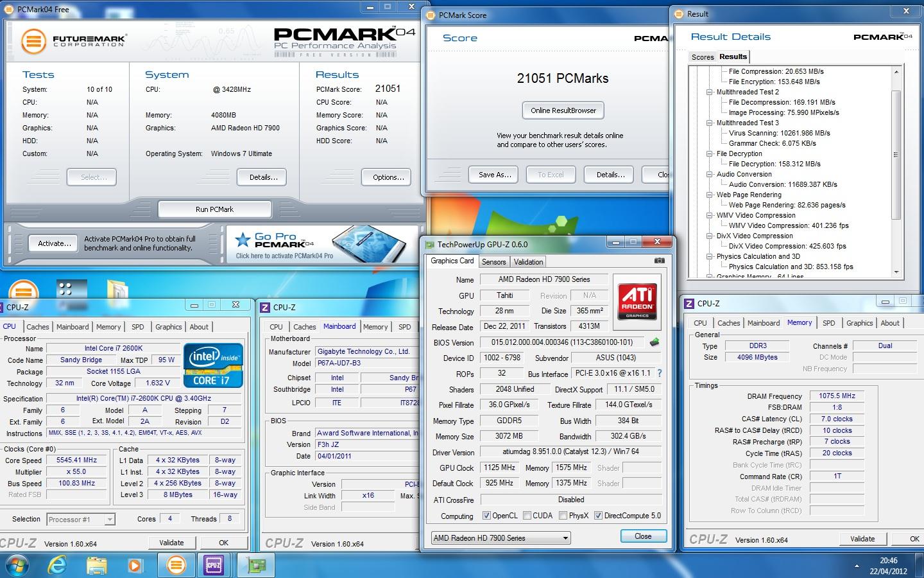Launch Internet Explorer from the taskbar
Viewport: 924px width, 578px height.
(x=58, y=565)
